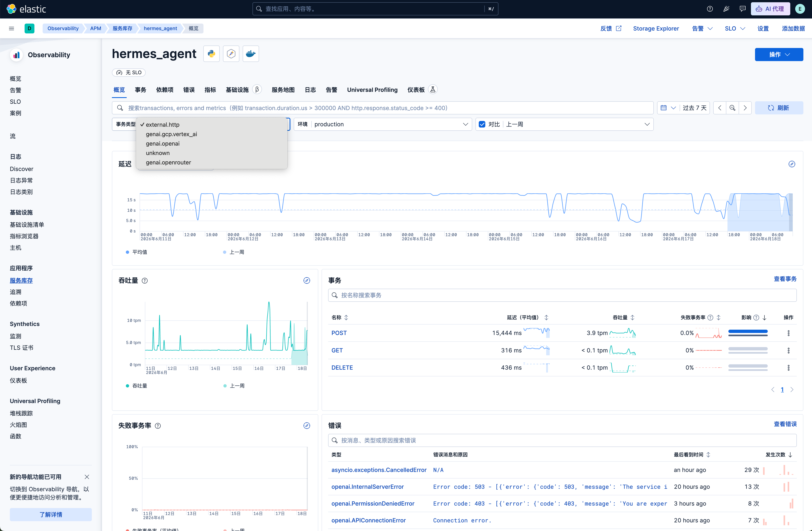Dismiss the new navigation notice
The width and height of the screenshot is (812, 531).
coord(87,477)
